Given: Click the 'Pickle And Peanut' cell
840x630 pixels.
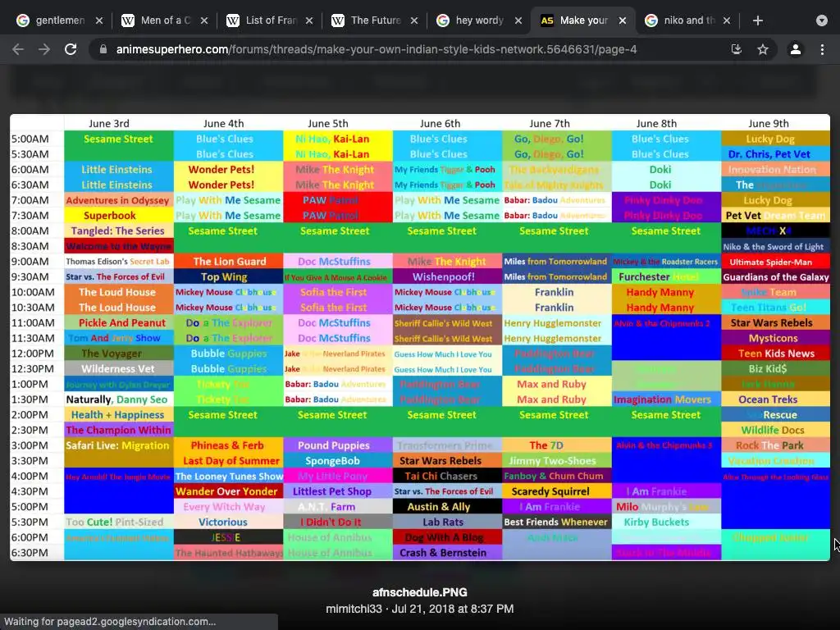Looking at the screenshot, I should [118, 323].
